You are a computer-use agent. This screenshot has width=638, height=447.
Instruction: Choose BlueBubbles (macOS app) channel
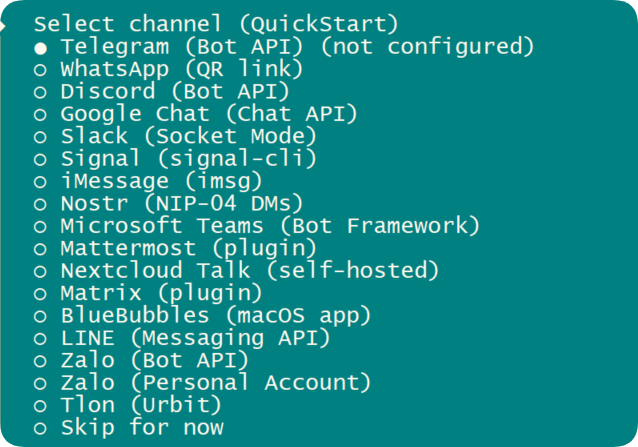point(215,316)
